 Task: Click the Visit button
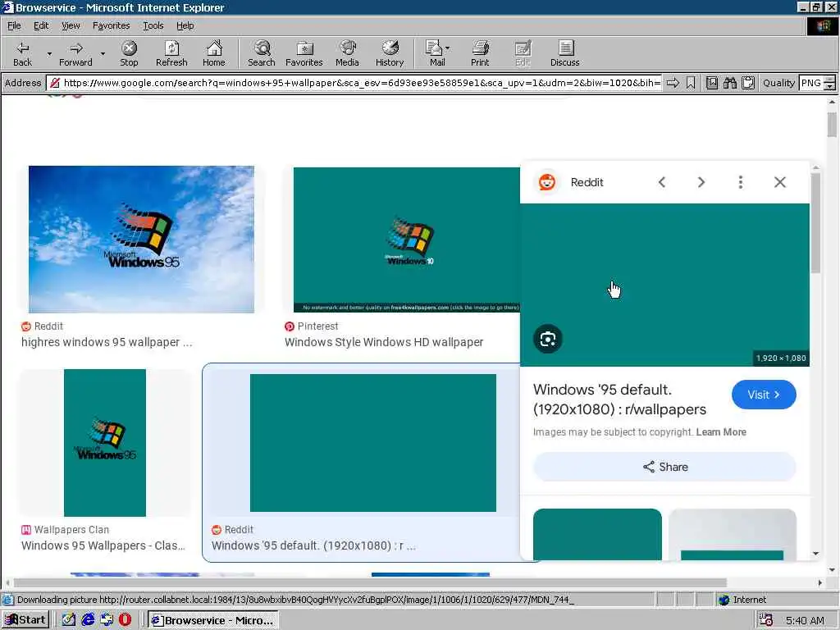764,395
